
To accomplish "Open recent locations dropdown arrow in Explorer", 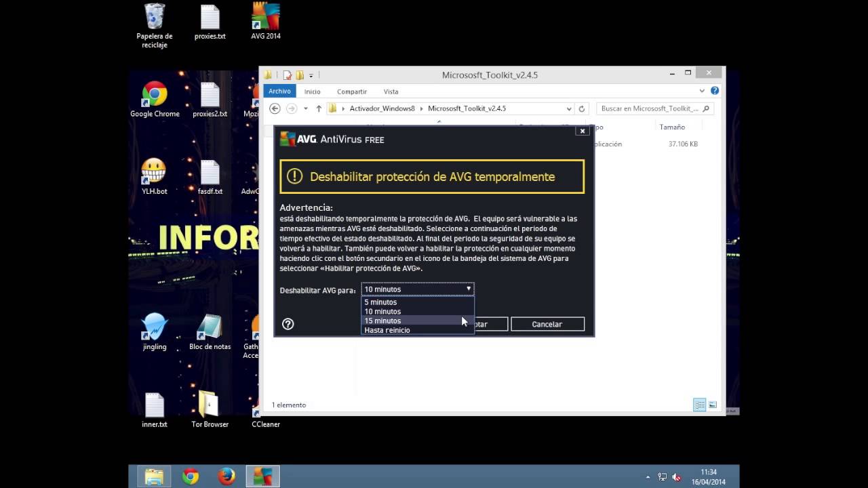I will point(306,108).
